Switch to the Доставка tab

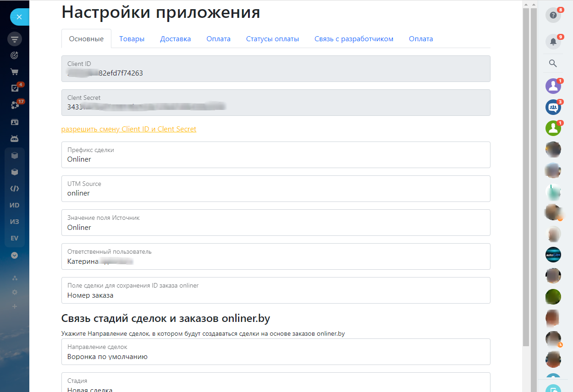pos(175,39)
